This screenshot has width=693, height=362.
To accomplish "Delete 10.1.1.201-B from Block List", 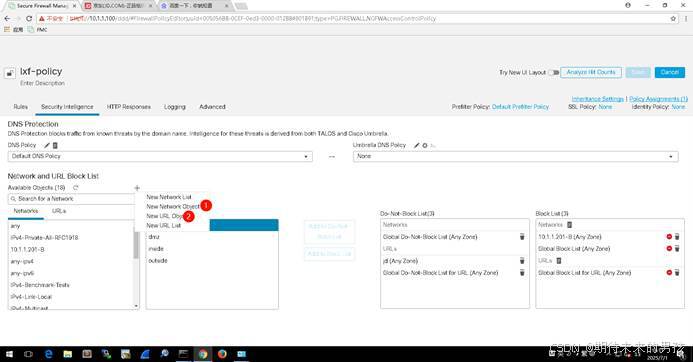I will point(677,237).
